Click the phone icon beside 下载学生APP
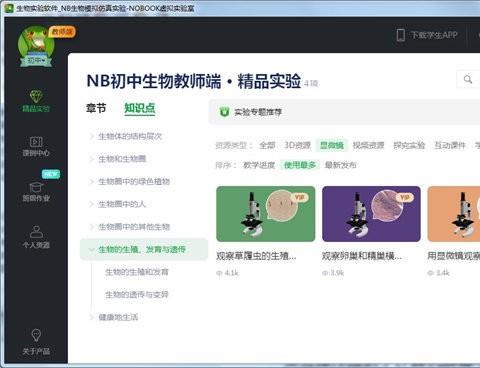 click(401, 35)
